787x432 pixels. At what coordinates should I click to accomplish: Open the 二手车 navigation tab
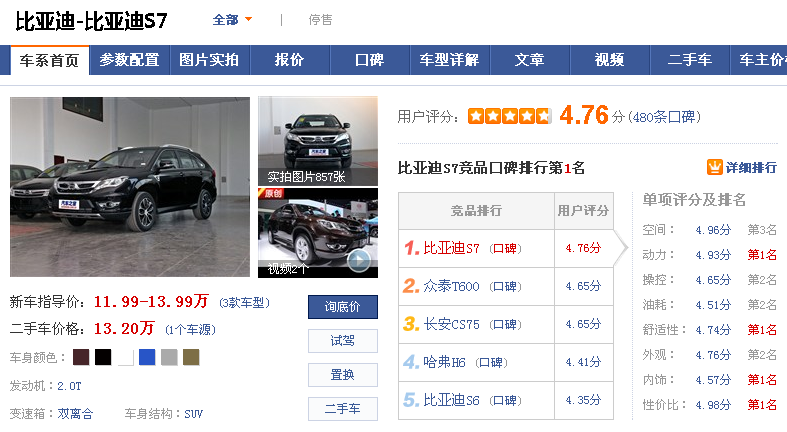690,60
